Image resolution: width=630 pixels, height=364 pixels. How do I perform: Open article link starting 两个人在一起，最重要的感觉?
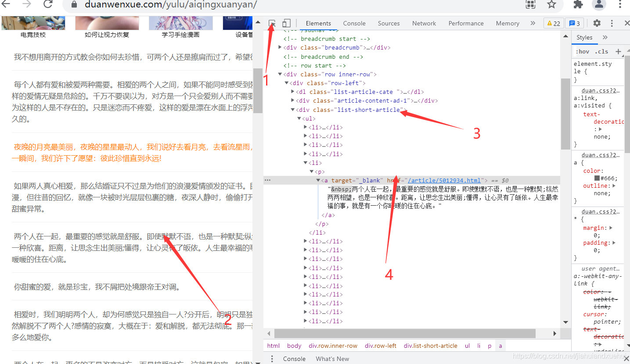[133, 248]
